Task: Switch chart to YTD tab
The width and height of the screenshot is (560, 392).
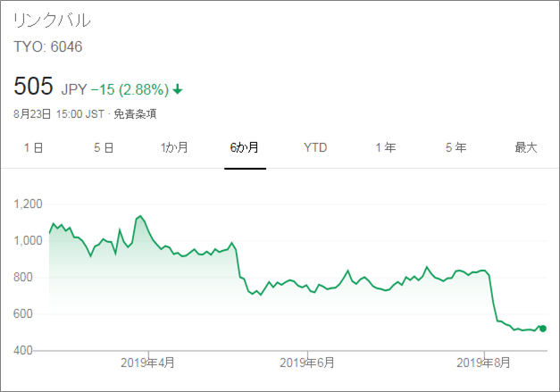Action: (315, 147)
